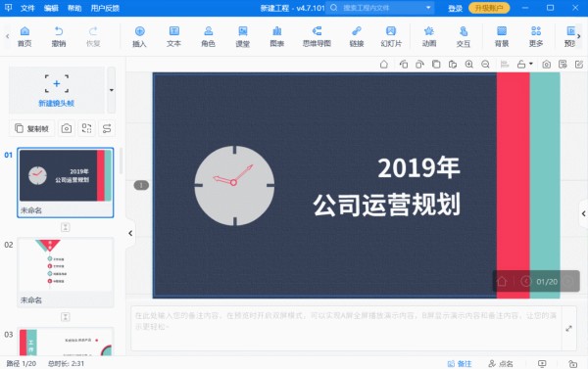This screenshot has height=369, width=588.
Task: Click slide navigator home icon
Action: click(x=502, y=281)
